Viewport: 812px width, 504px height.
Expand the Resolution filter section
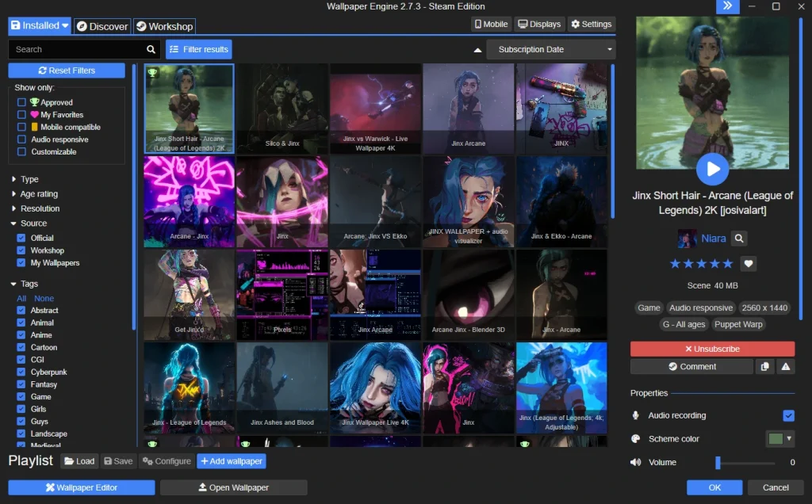click(x=35, y=208)
